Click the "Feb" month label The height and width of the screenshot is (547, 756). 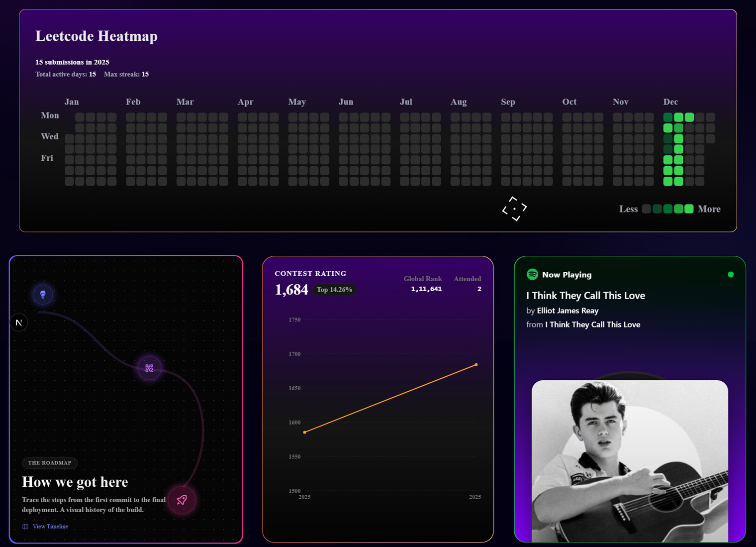pyautogui.click(x=133, y=102)
